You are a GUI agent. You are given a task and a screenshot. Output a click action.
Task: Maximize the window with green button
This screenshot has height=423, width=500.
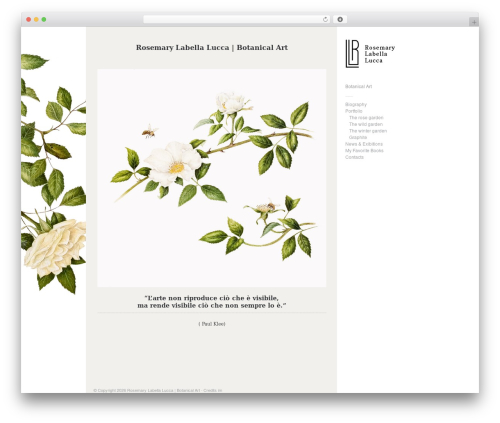[x=44, y=20]
